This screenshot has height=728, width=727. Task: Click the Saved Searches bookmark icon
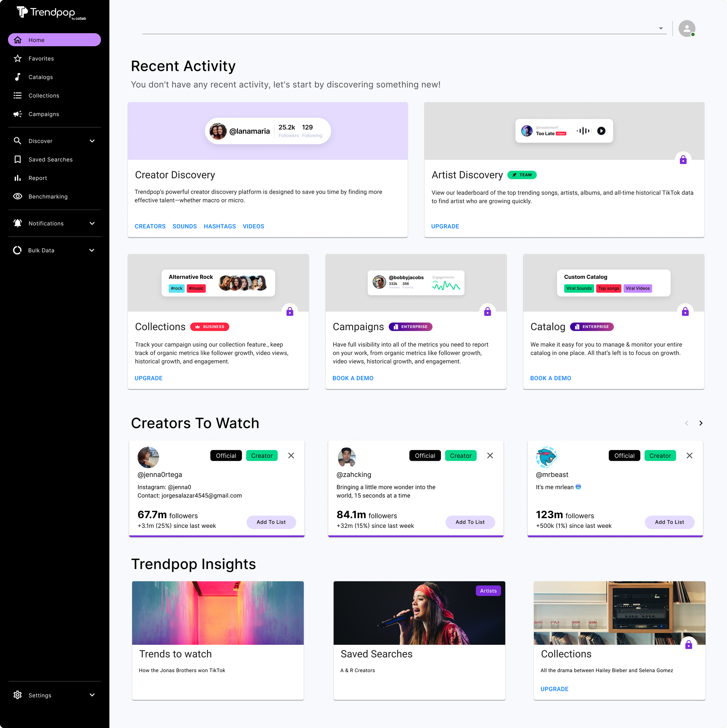(18, 159)
